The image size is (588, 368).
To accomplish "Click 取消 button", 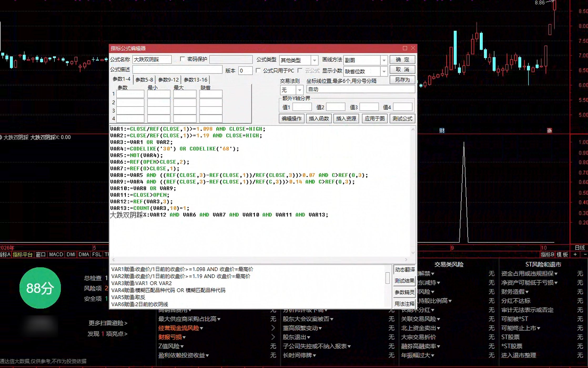I will pos(402,70).
